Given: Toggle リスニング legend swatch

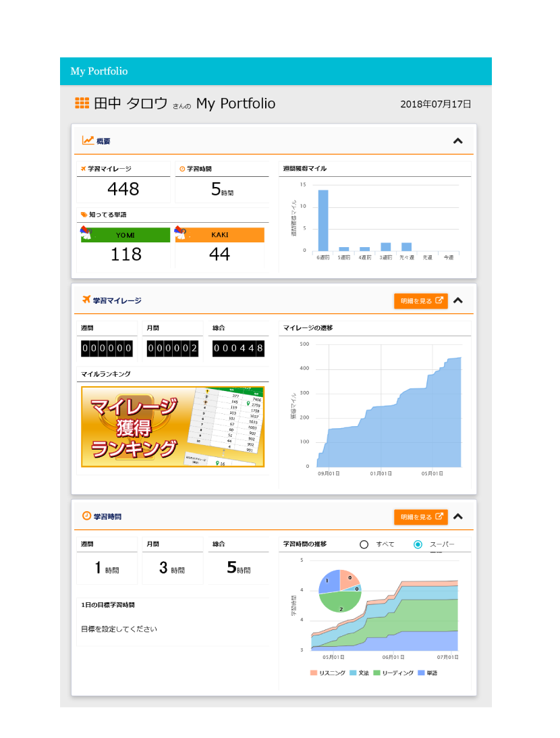Looking at the screenshot, I should click(314, 673).
